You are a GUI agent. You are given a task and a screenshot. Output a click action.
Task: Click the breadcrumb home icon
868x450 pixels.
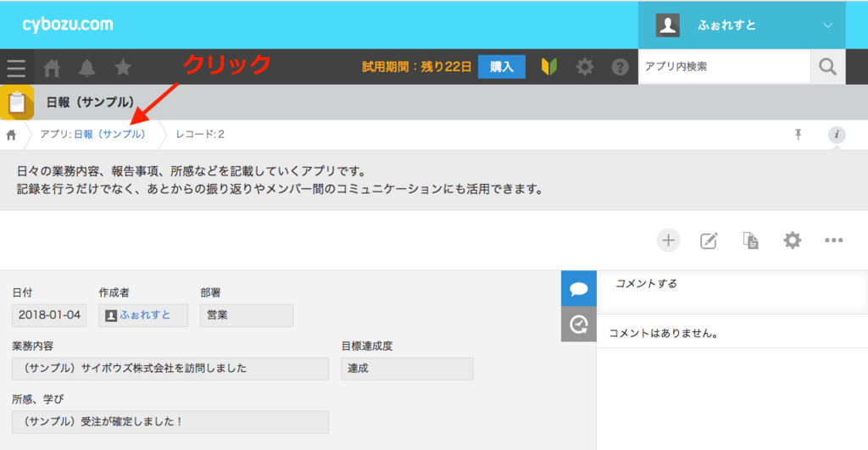point(11,135)
